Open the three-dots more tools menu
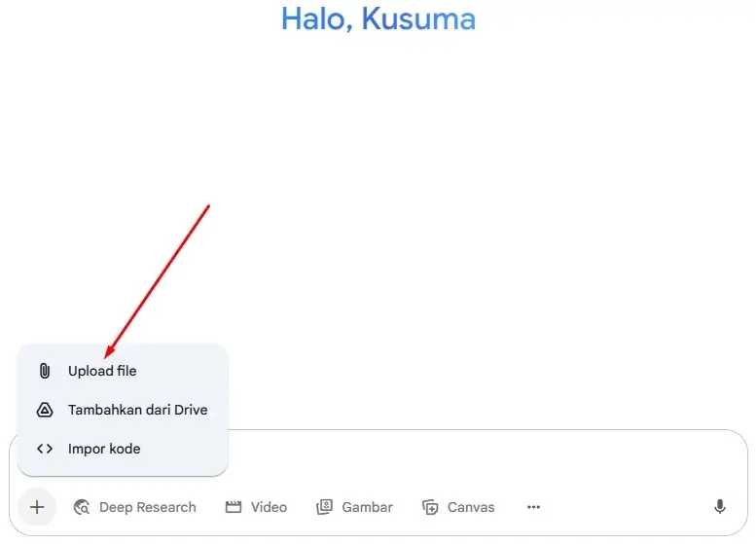 click(534, 507)
